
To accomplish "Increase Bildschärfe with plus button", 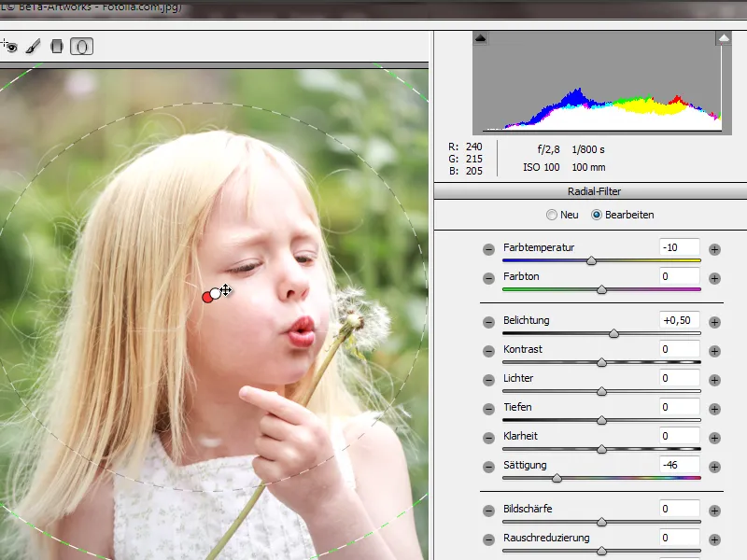I will tap(714, 511).
